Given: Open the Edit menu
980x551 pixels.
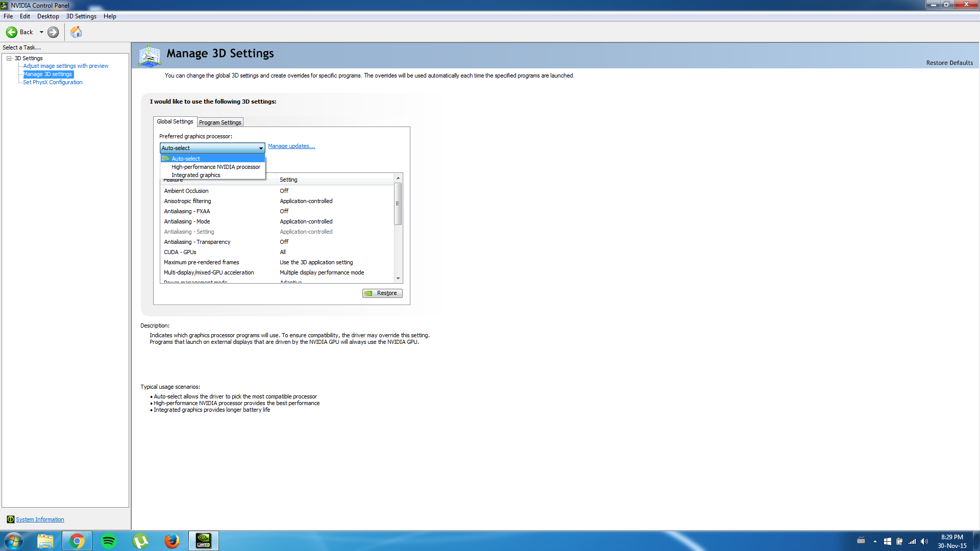Looking at the screenshot, I should coord(25,16).
